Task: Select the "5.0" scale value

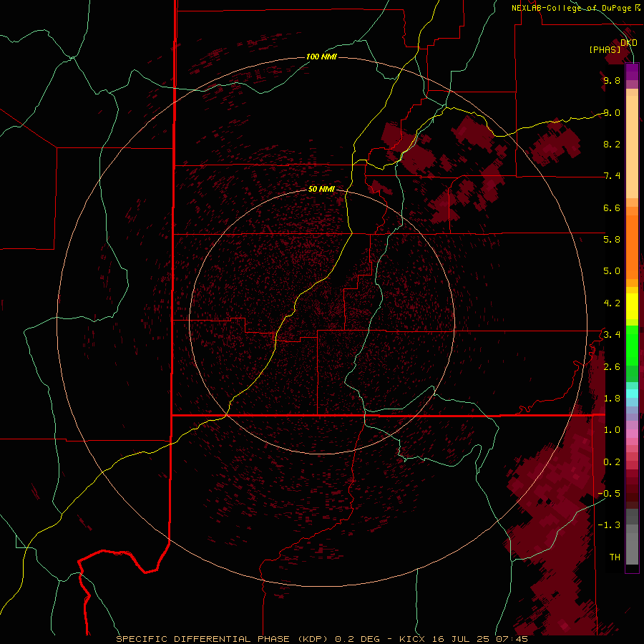Action: (x=612, y=271)
